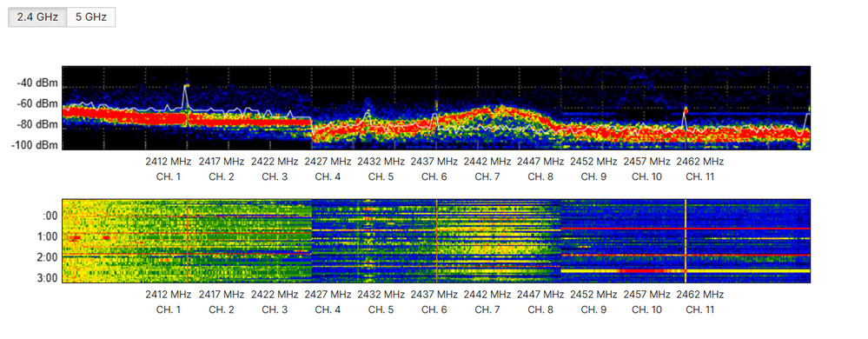This screenshot has width=868, height=339.
Task: Switch to the 5 GHz band tab
Action: point(90,17)
